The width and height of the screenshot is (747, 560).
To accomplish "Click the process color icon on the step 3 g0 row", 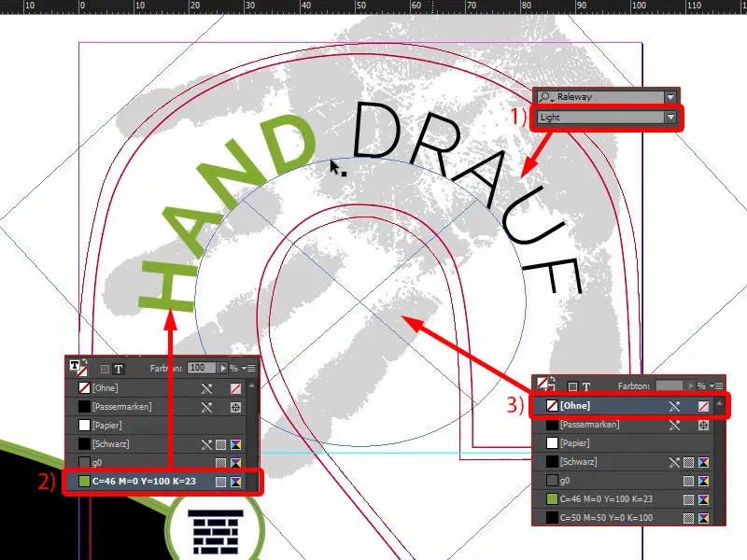I will pyautogui.click(x=688, y=482).
